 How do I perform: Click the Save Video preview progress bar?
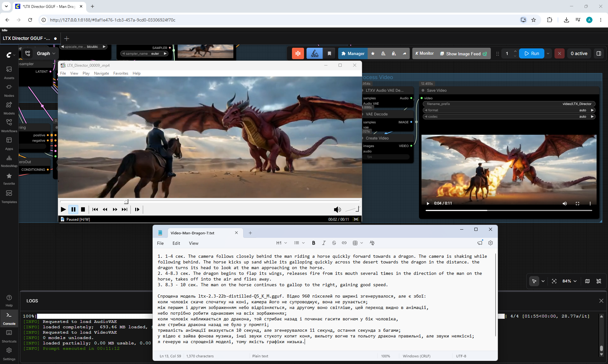click(x=509, y=210)
